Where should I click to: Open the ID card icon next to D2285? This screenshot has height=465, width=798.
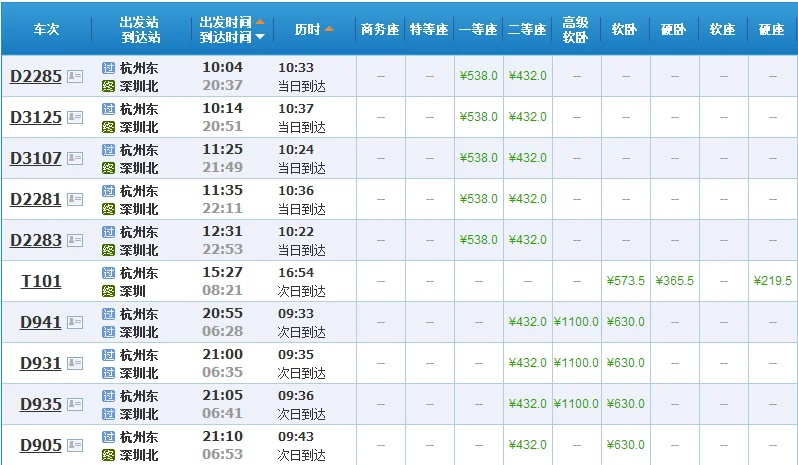tap(75, 76)
